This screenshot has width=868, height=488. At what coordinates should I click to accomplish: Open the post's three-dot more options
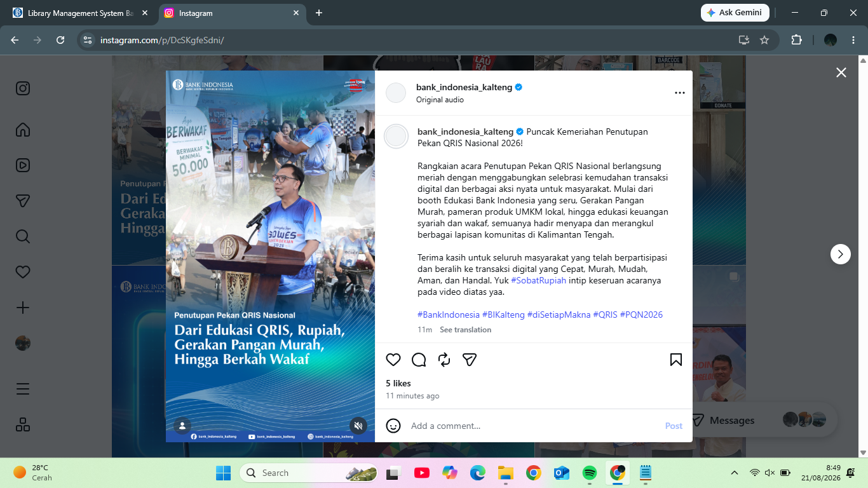(x=680, y=93)
